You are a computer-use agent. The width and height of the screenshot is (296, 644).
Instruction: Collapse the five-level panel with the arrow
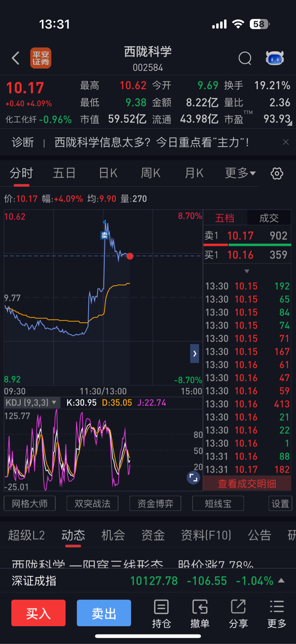195,353
